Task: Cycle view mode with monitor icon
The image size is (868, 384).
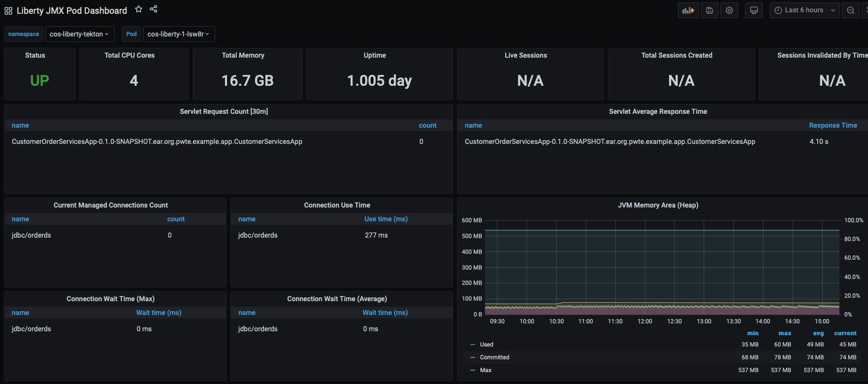Action: pyautogui.click(x=754, y=10)
